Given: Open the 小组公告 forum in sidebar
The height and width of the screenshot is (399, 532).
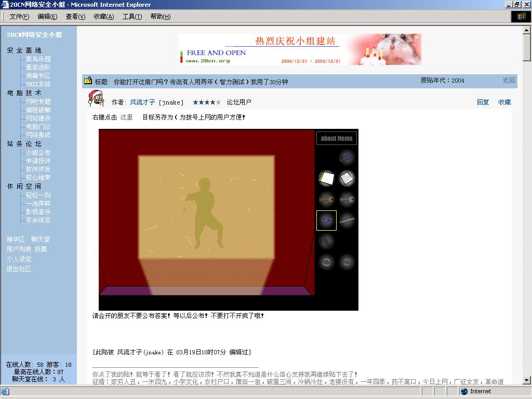Looking at the screenshot, I should tap(38, 153).
